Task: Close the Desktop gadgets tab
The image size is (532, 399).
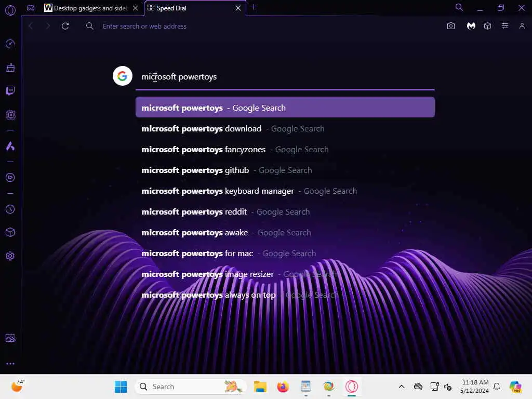Action: coord(136,8)
